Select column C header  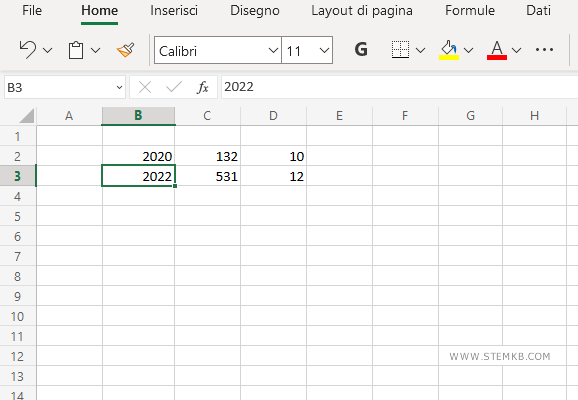tap(207, 116)
